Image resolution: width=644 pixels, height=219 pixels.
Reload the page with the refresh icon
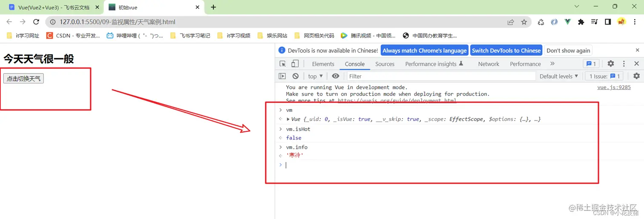36,22
